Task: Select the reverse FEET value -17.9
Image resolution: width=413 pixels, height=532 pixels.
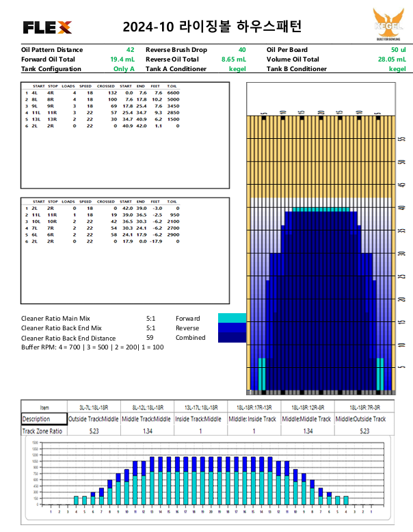Action: pyautogui.click(x=156, y=241)
